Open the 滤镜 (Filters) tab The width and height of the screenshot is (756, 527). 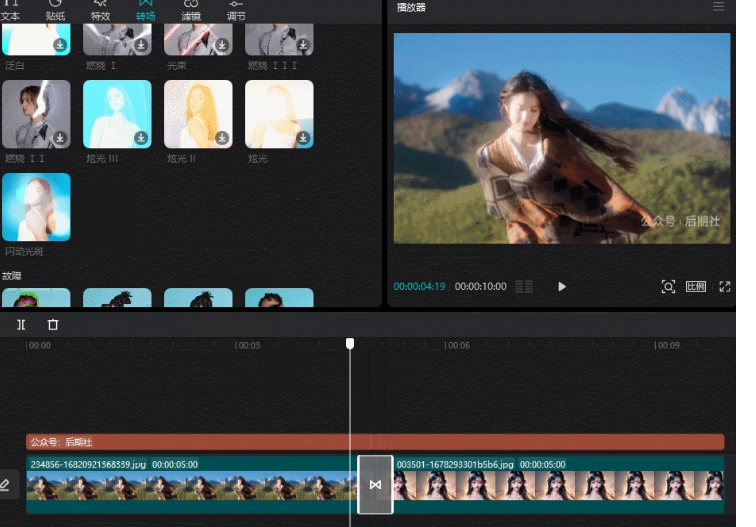191,11
